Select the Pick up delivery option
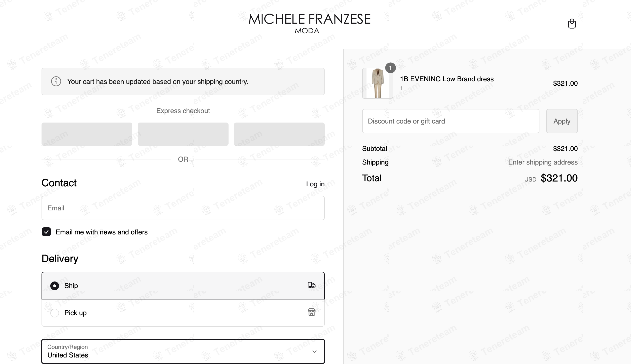This screenshot has height=364, width=631. pos(55,313)
